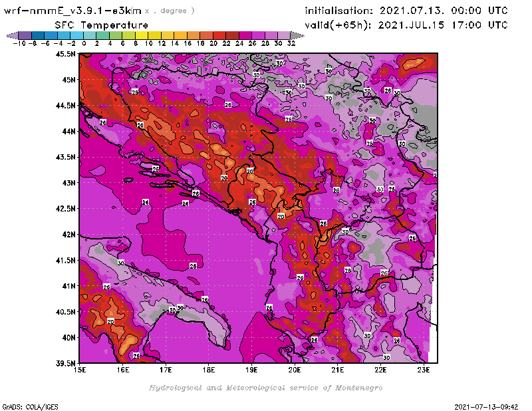Pick the yellow 8 to 10 legend swatch
532x411 pixels.
[142, 36]
